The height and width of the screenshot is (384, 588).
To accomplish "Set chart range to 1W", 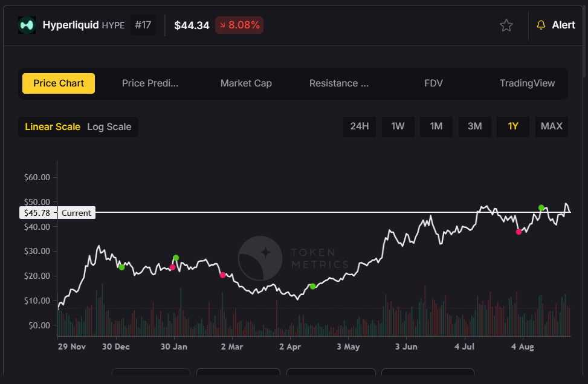I will click(398, 126).
